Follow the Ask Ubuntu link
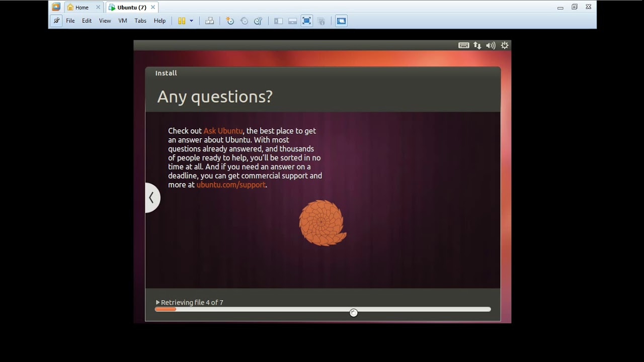This screenshot has height=362, width=644. point(223,131)
